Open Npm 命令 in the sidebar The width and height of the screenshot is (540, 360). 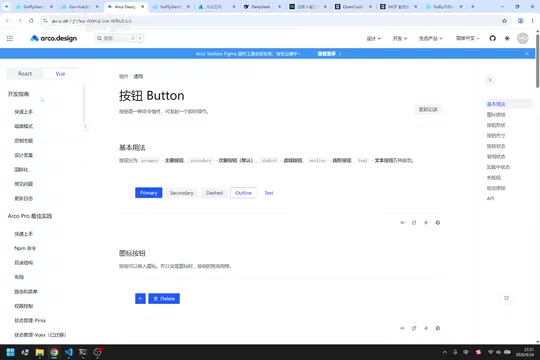[25, 248]
